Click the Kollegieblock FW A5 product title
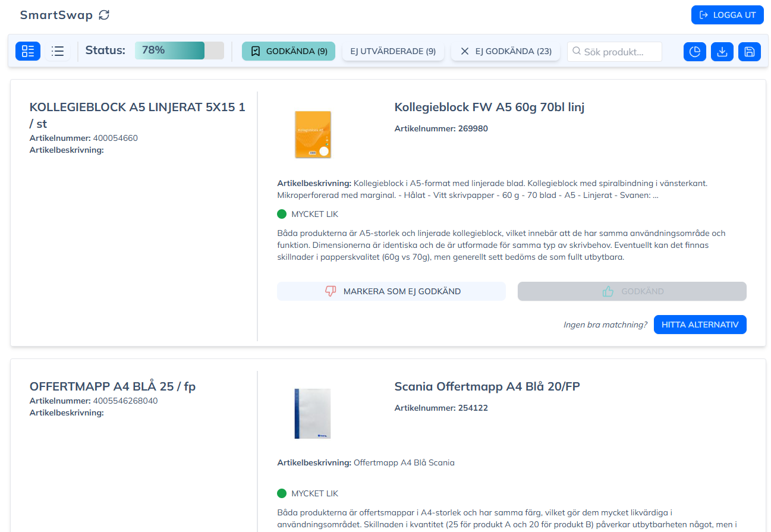 (489, 107)
